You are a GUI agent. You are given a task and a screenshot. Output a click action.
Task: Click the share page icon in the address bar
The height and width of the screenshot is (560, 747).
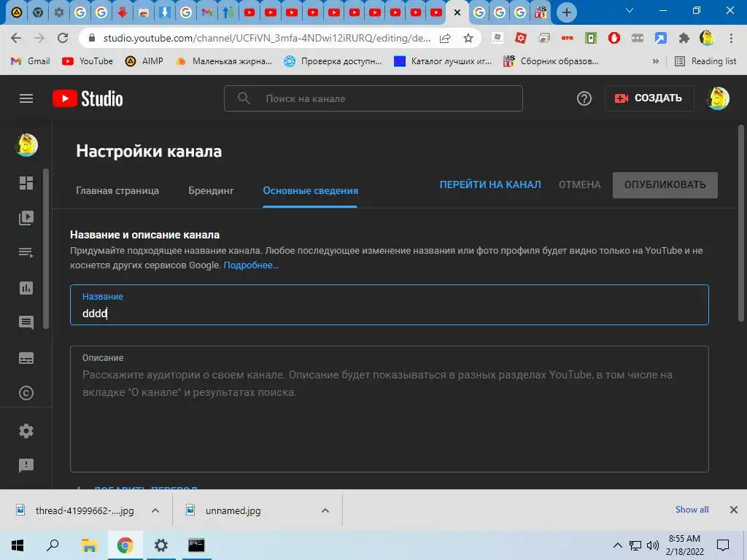point(445,38)
